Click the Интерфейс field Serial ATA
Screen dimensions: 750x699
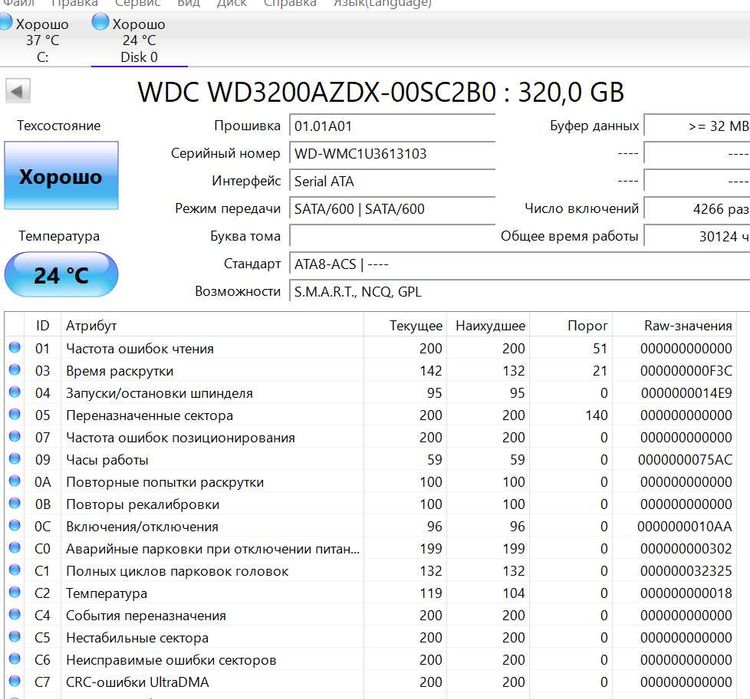[392, 182]
